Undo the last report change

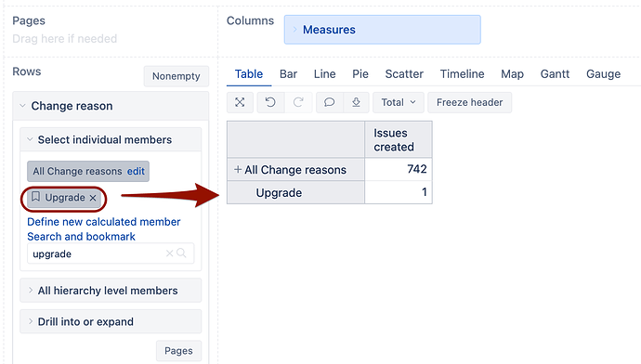[270, 102]
